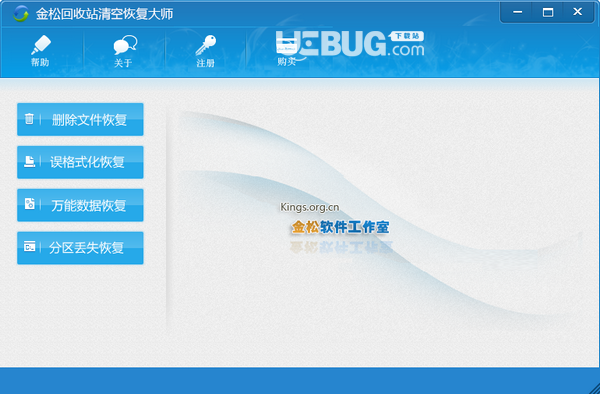The image size is (600, 394).
Task: Choose 误格式化恢复 format recovery mode
Action: click(x=80, y=162)
